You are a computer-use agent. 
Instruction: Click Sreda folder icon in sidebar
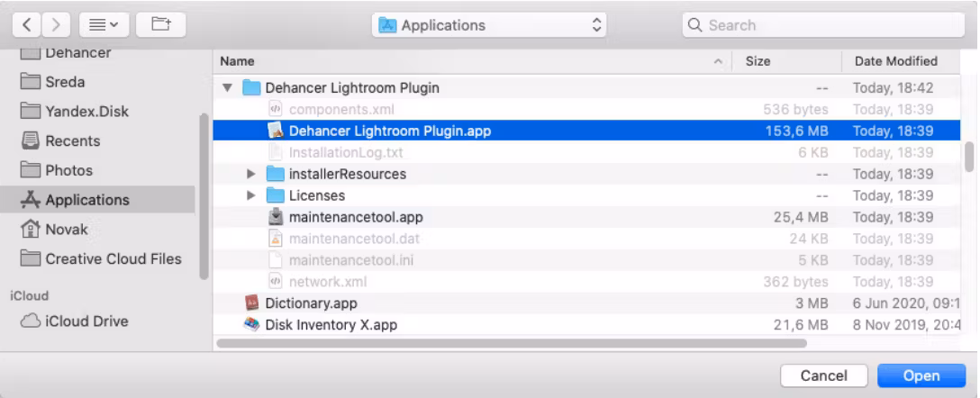[30, 81]
